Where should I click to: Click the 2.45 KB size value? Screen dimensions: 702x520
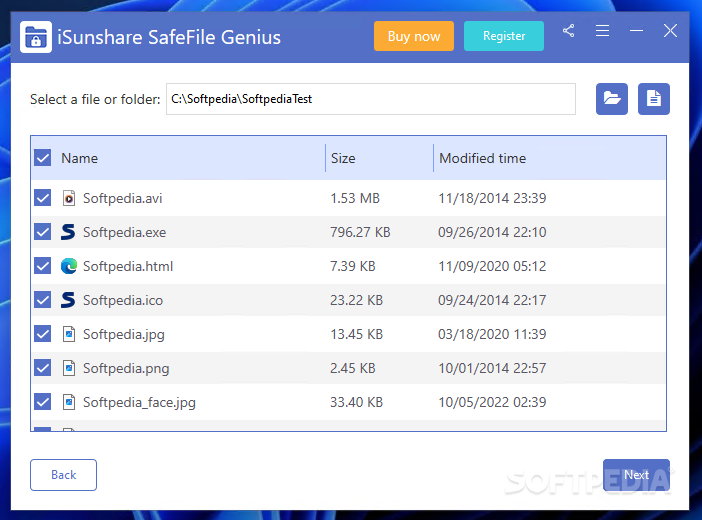pyautogui.click(x=353, y=369)
